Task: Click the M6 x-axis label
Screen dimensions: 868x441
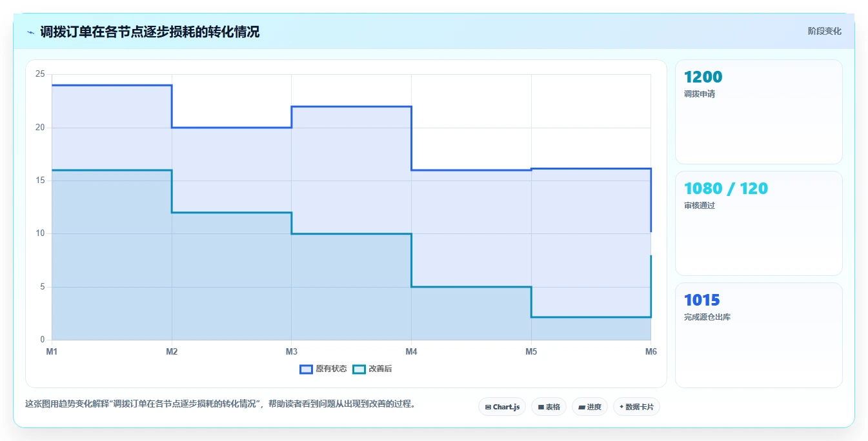Action: 651,351
